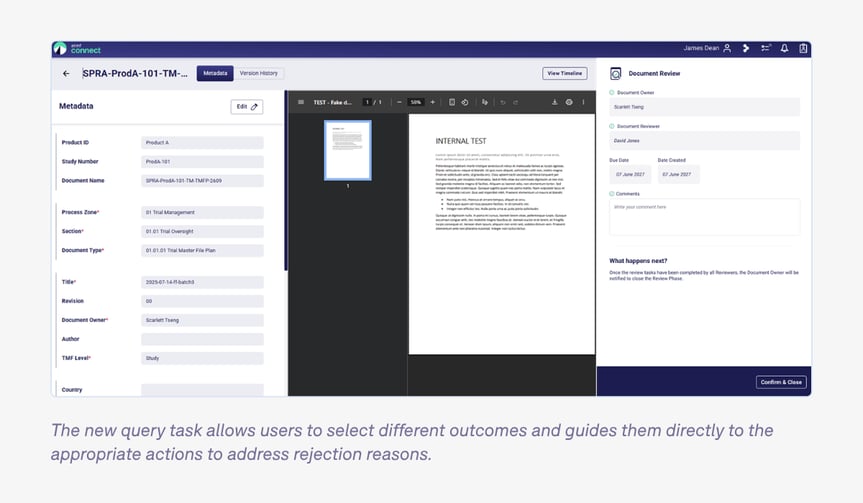Click the back arrow beside the document name

pos(66,73)
